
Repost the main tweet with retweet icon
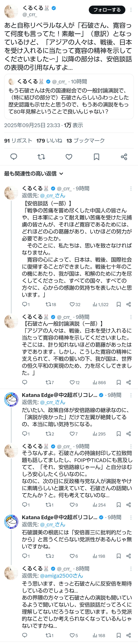[41, 157]
